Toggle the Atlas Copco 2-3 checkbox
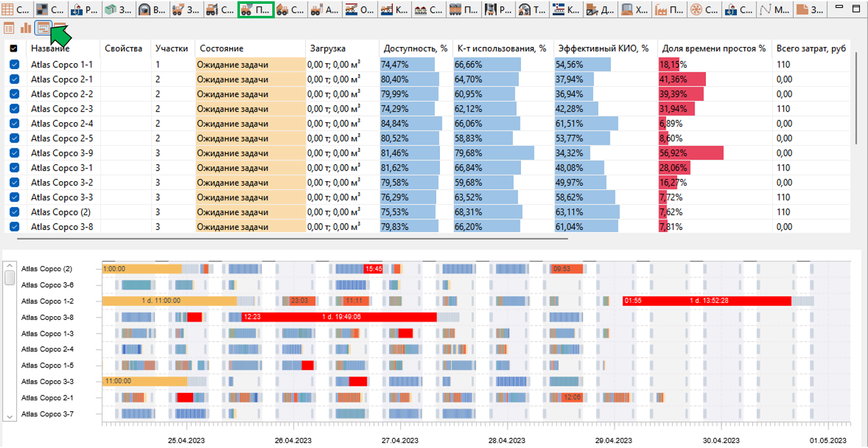This screenshot has width=868, height=448. pos(15,108)
